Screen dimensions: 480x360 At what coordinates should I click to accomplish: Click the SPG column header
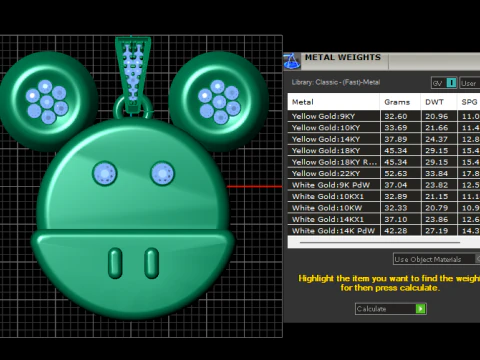point(469,102)
